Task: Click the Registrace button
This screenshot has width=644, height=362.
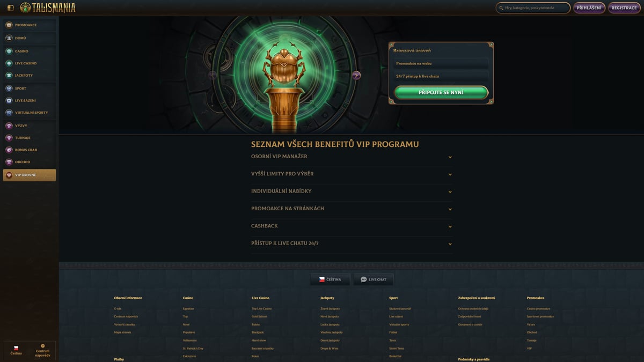Action: point(624,8)
